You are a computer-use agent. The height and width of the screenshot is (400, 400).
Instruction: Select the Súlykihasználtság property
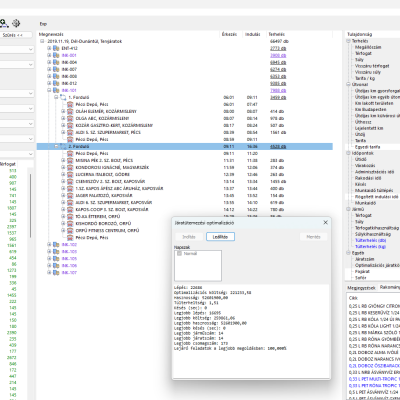[372, 234]
